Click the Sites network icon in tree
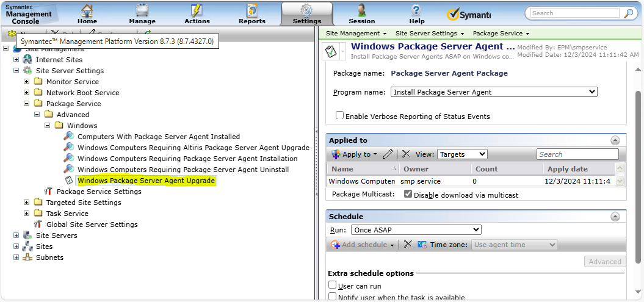This screenshot has height=302, width=644. click(27, 246)
